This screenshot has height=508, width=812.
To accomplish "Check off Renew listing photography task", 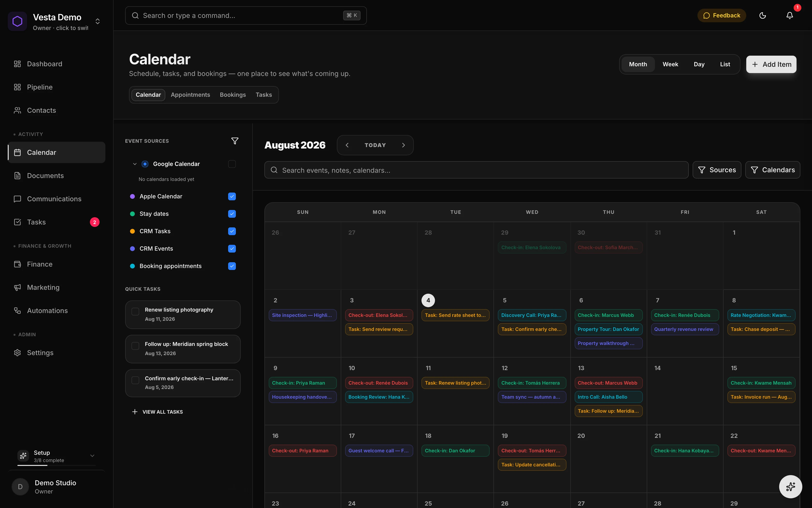I will pos(135,312).
